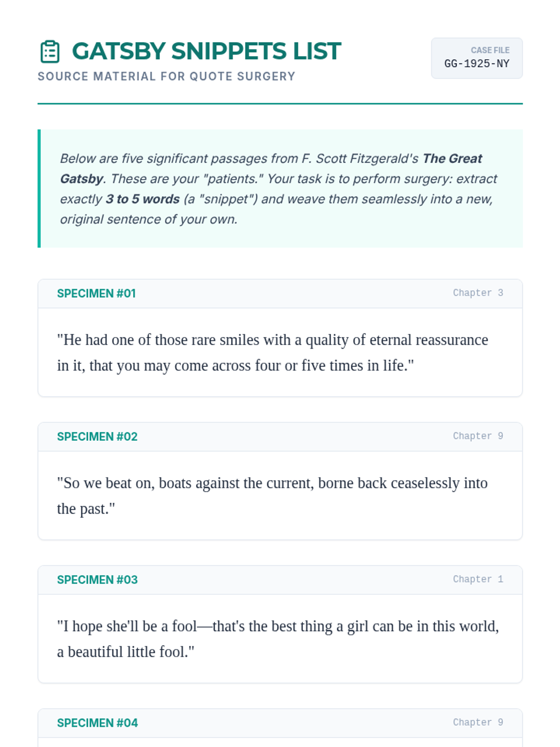560x747 pixels.
Task: Click the Chapter 3 tag on Specimen #01
Action: 478,293
